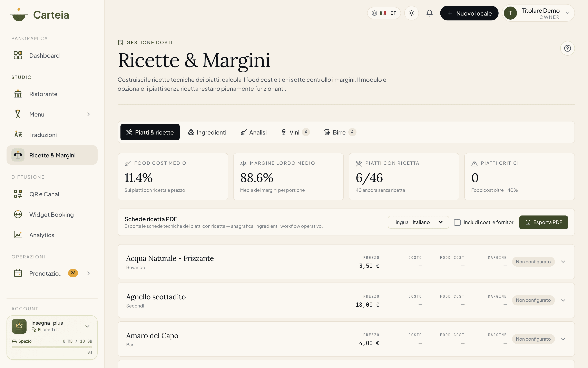Toggle the light/dark theme sun icon
The image size is (588, 368).
(x=411, y=13)
